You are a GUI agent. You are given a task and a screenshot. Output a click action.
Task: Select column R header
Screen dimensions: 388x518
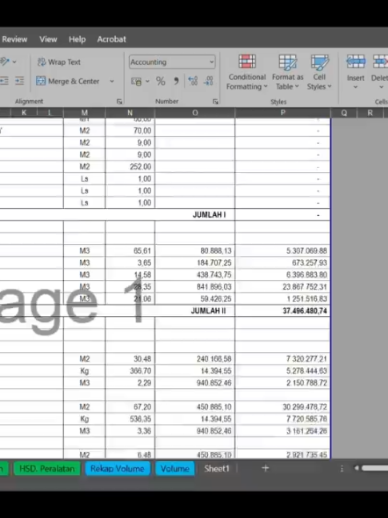370,113
